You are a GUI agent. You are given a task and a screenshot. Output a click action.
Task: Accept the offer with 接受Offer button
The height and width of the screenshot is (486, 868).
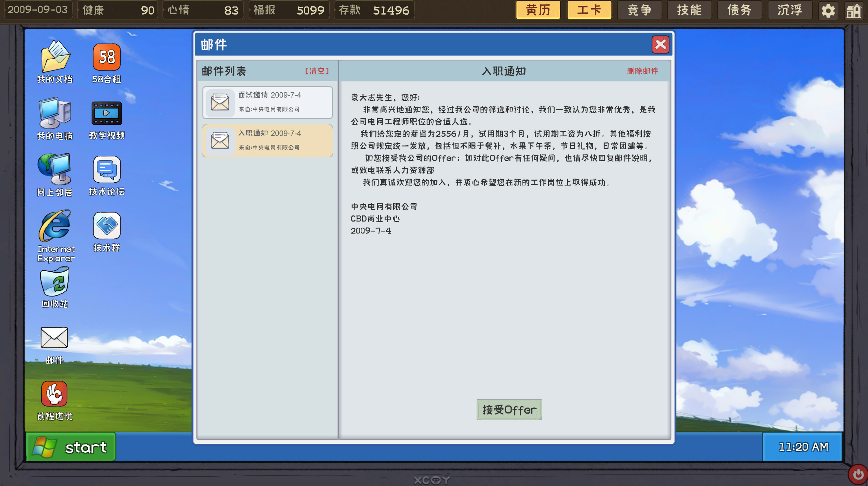[509, 410]
